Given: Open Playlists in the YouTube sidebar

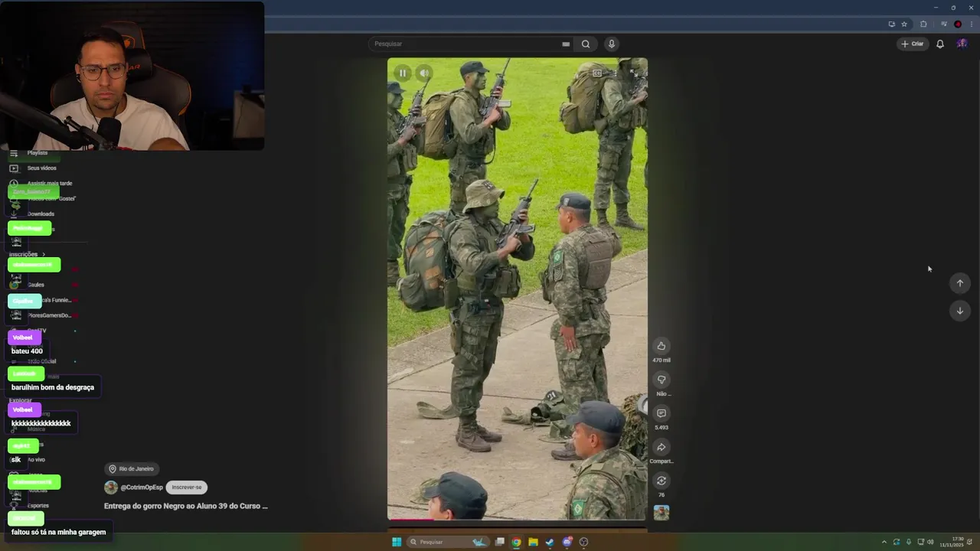Looking at the screenshot, I should tap(38, 152).
